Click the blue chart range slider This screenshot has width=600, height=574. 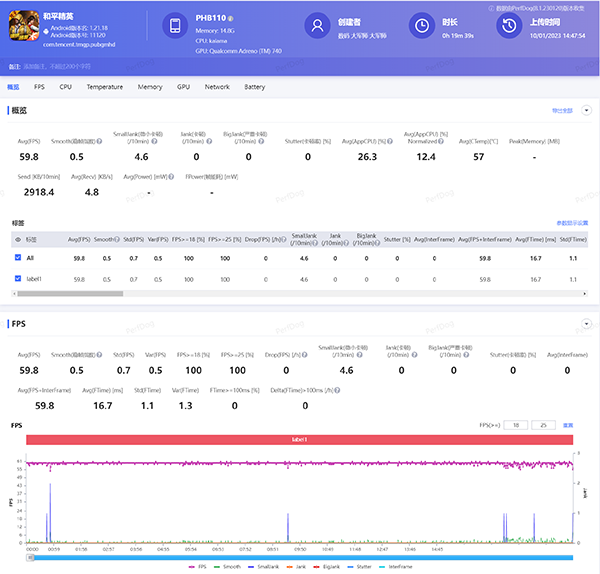click(x=300, y=557)
